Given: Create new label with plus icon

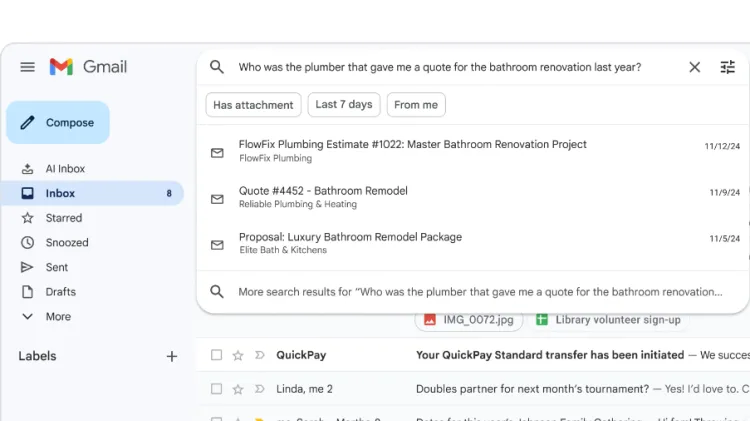Looking at the screenshot, I should pos(171,356).
